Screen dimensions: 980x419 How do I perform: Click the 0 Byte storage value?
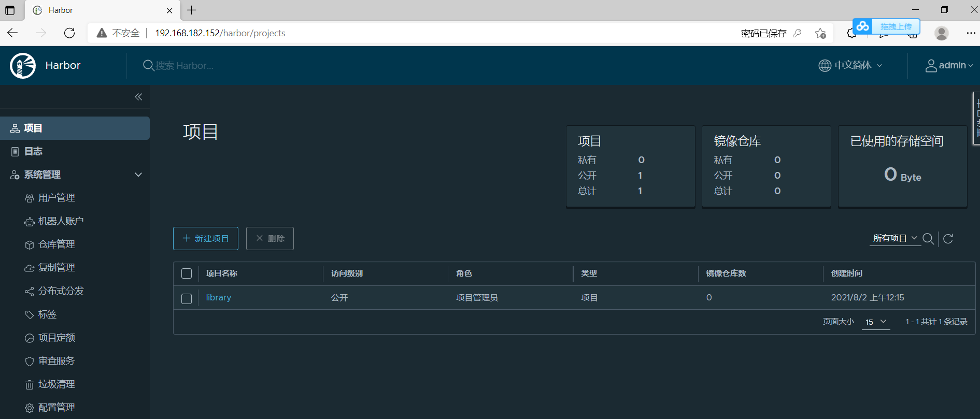coord(902,175)
